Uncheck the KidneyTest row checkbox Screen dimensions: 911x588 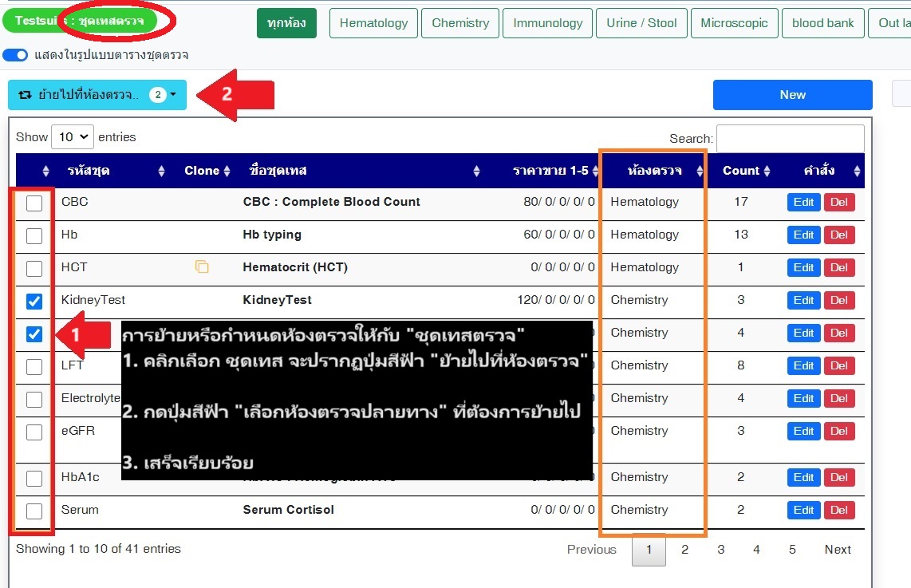[34, 301]
